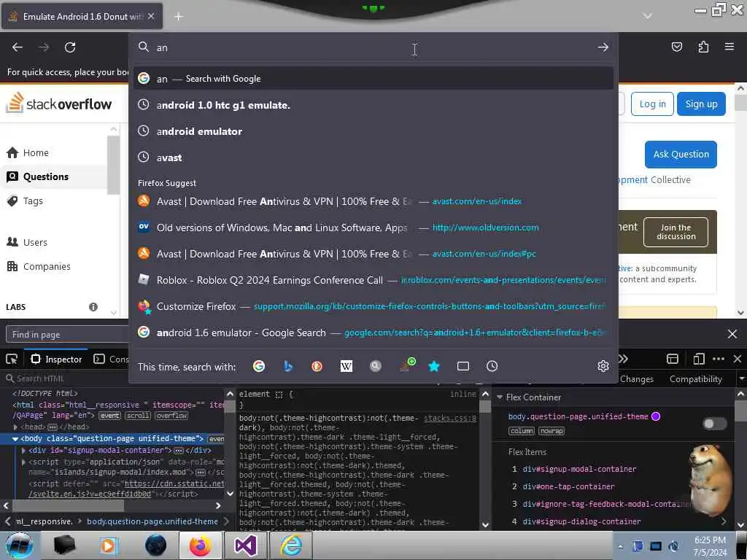Search this time with Google icon
This screenshot has width=747, height=560.
pyautogui.click(x=259, y=366)
